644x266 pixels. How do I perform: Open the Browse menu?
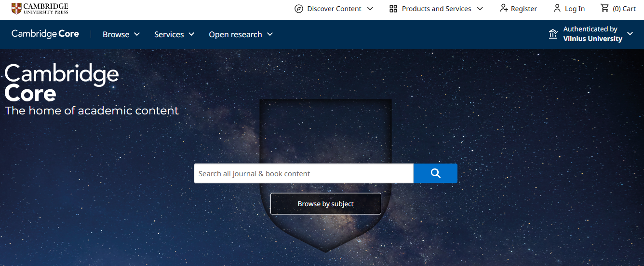coord(121,34)
